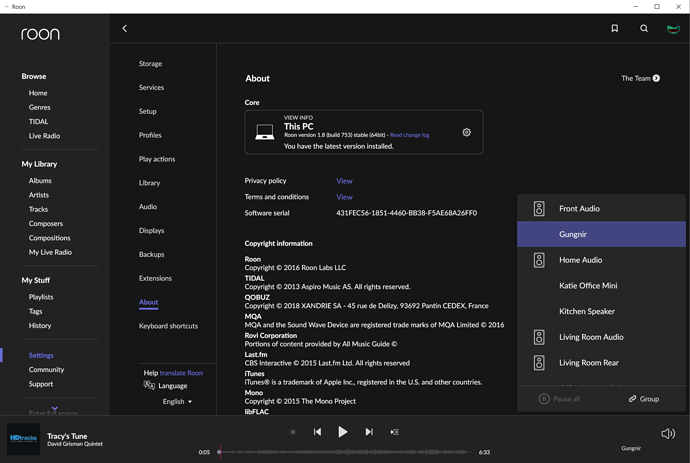Open Live Radio in sidebar
The image size is (690, 463).
click(44, 136)
